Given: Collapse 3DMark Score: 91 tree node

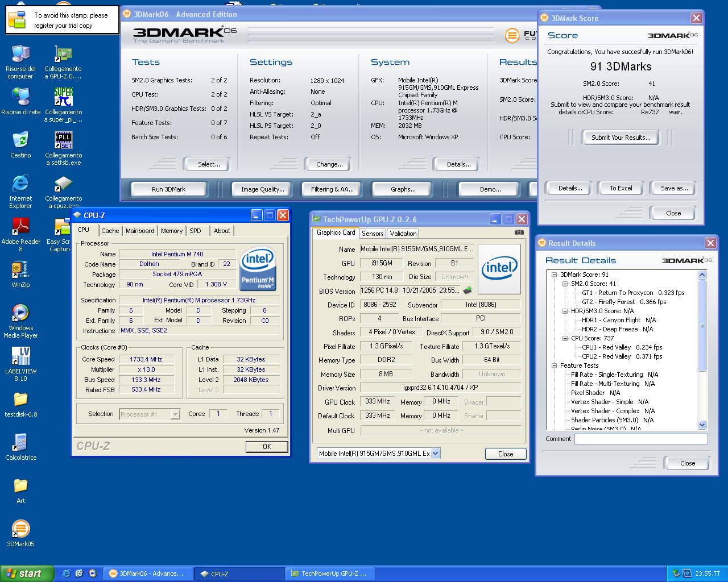Looking at the screenshot, I should click(x=554, y=275).
